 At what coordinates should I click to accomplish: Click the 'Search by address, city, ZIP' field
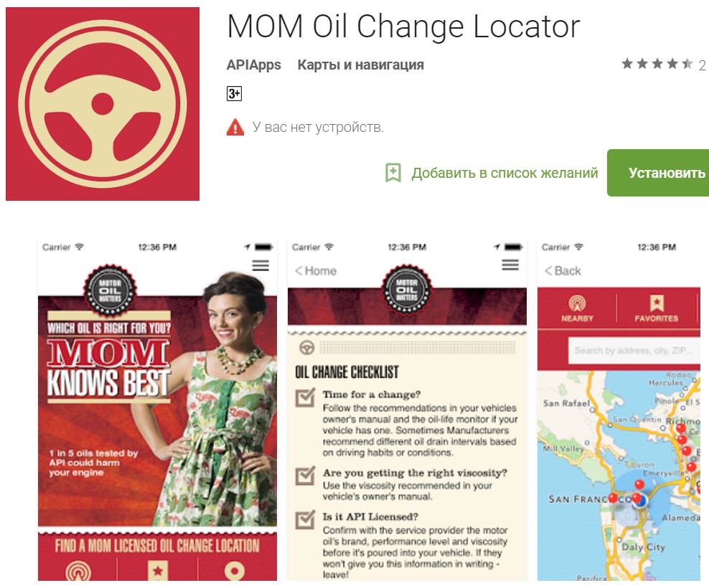[634, 350]
